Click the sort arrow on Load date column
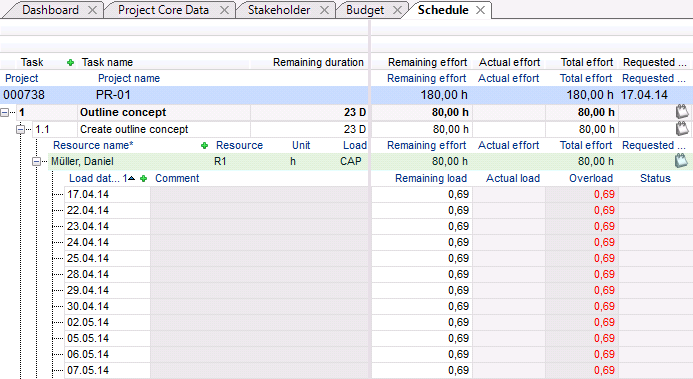Viewport: 693px width, 379px height. click(x=131, y=178)
